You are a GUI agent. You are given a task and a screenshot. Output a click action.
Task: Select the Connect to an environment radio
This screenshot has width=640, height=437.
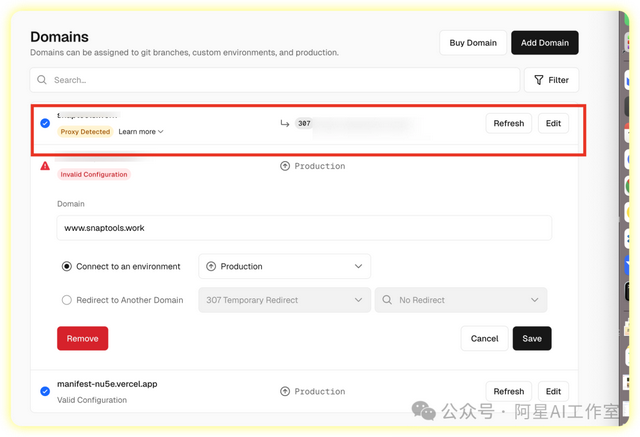[x=67, y=266]
